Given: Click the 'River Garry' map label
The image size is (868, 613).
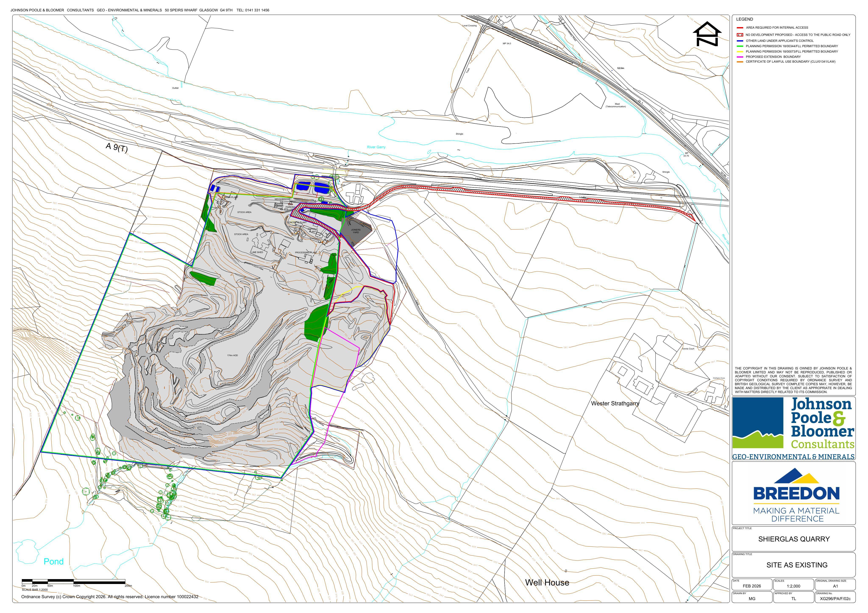Looking at the screenshot, I should tap(376, 147).
